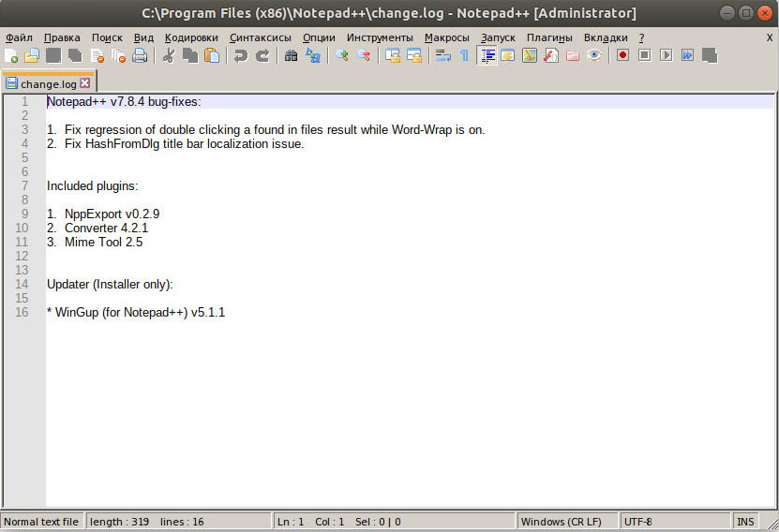The image size is (779, 532).
Task: Toggle the monitoring eye icon
Action: click(594, 55)
